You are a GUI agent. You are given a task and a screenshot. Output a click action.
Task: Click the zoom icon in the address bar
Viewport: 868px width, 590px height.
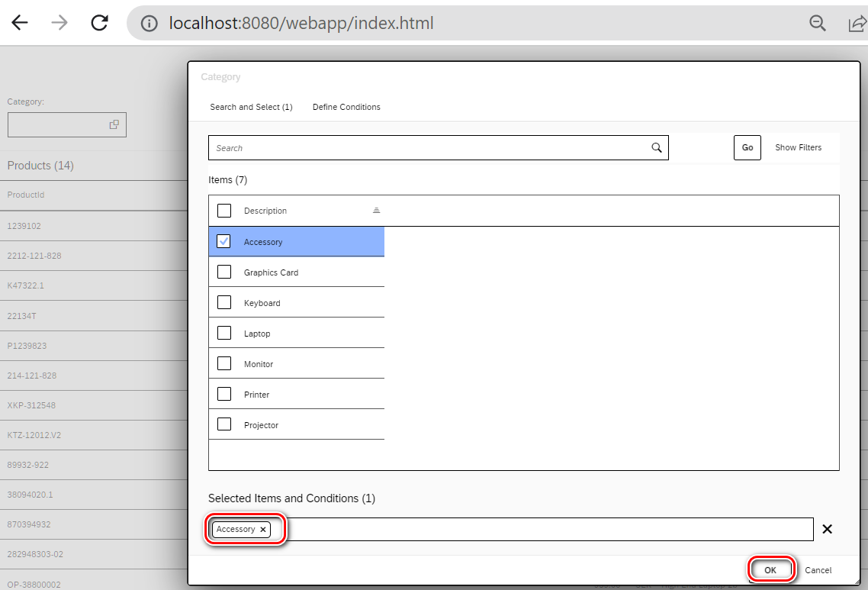(x=817, y=24)
